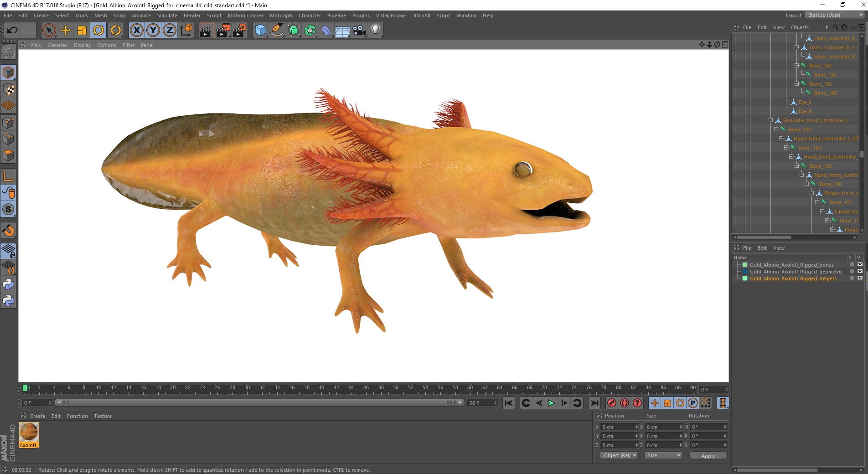868x474 pixels.
Task: Click the first Python script icon
Action: (8, 284)
